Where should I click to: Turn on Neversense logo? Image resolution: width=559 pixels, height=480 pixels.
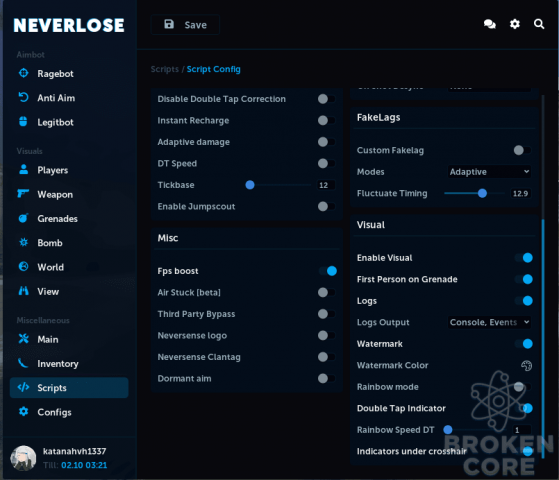click(x=326, y=335)
